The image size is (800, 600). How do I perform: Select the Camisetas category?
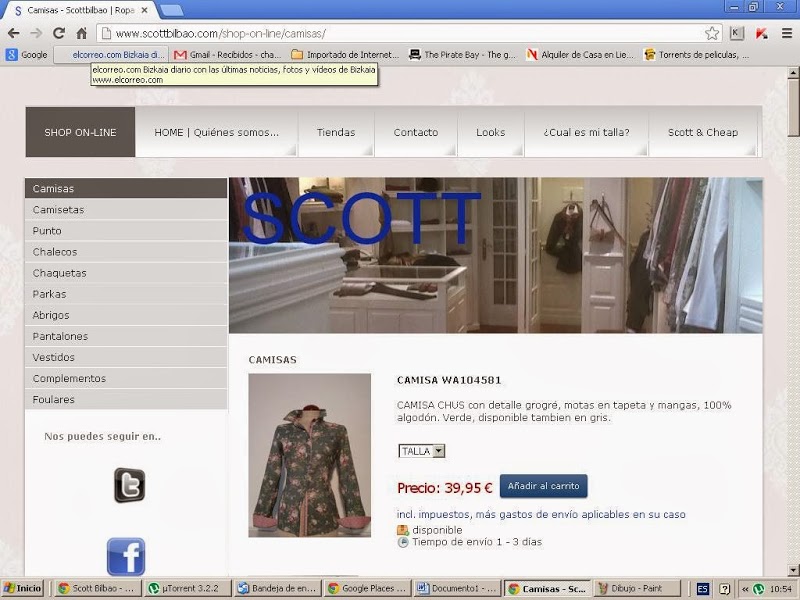[x=126, y=209]
